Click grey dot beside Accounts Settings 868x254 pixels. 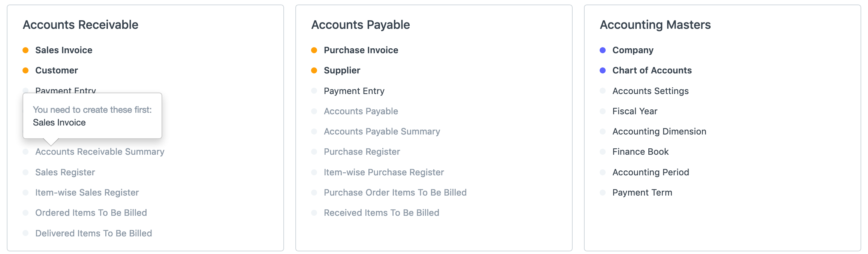coord(603,91)
